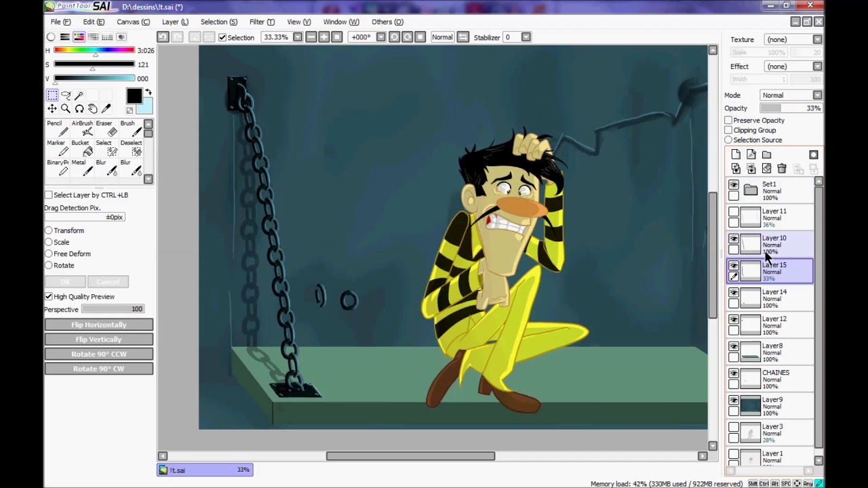
Task: Enable Preserve Opacity
Action: tap(728, 121)
